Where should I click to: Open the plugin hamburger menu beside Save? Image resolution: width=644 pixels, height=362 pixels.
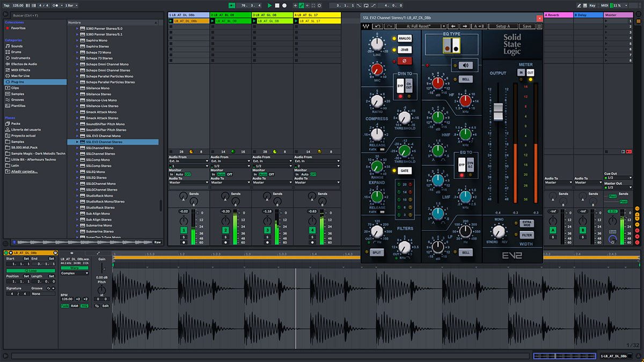538,26
